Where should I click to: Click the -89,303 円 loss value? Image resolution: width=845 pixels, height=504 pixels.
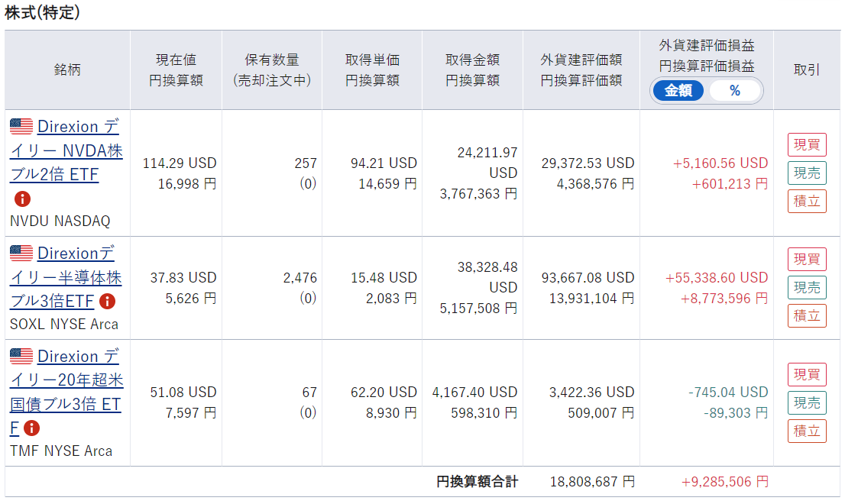point(736,413)
